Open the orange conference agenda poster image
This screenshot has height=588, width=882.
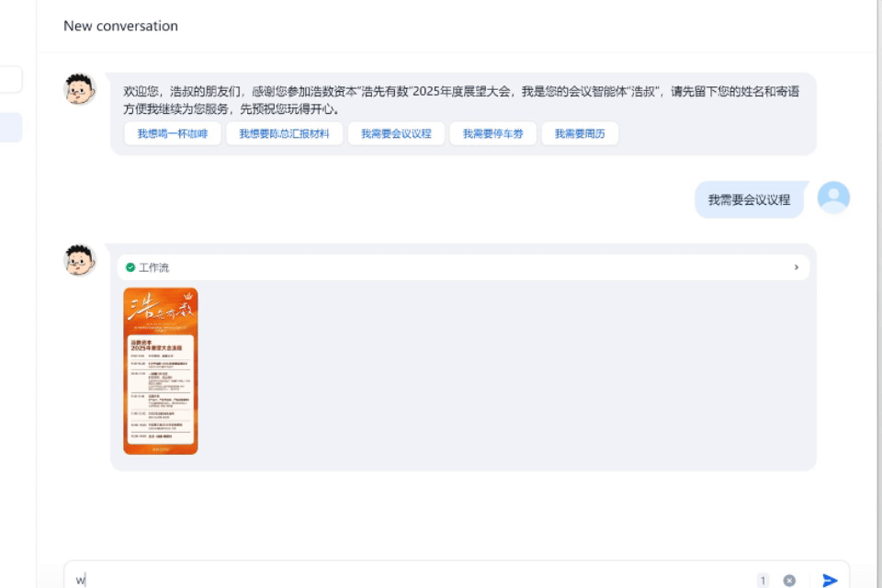[161, 371]
